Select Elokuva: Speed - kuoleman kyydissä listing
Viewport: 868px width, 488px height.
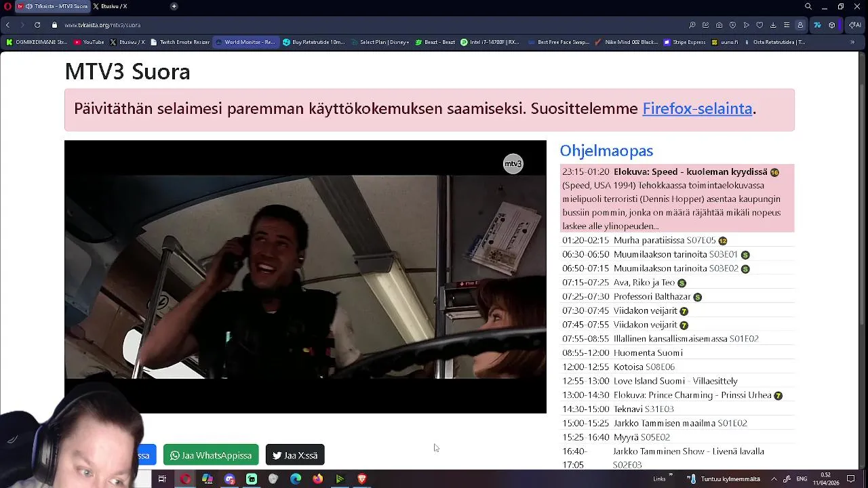(677, 199)
